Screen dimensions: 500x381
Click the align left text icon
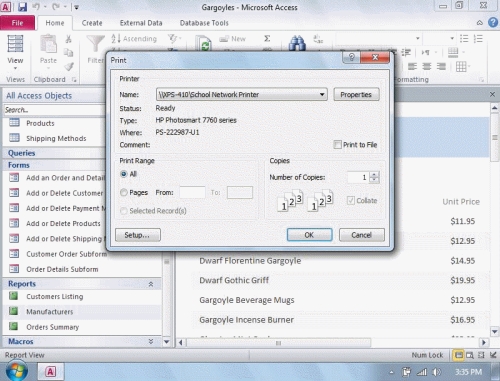tap(412, 66)
